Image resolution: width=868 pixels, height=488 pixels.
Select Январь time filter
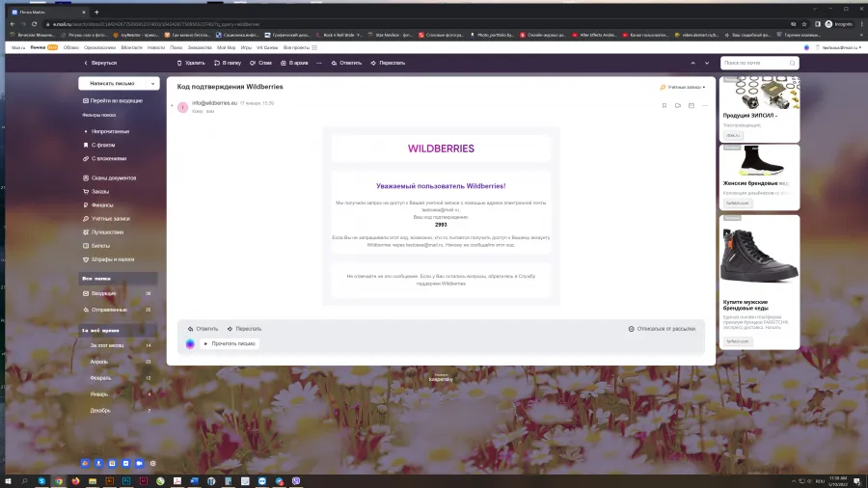click(118, 394)
